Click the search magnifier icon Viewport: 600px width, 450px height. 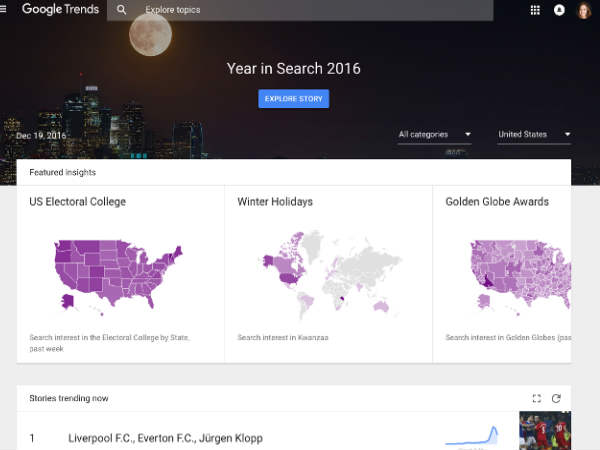click(121, 10)
